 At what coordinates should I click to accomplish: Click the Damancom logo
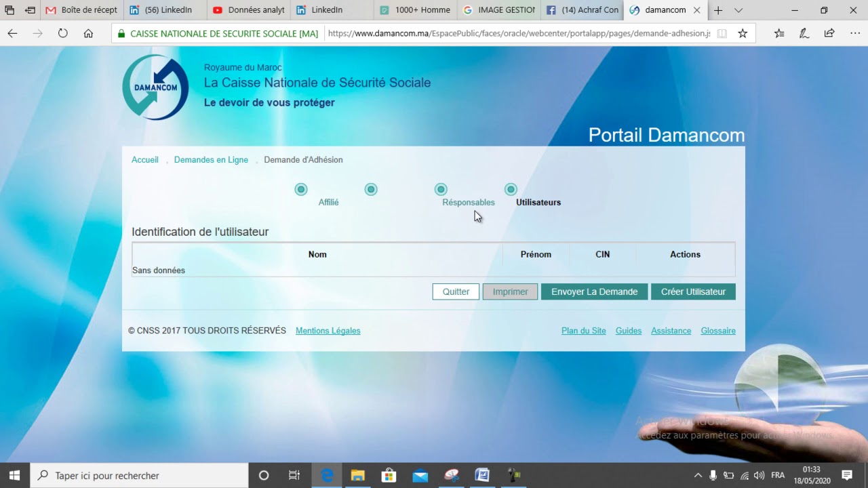155,87
